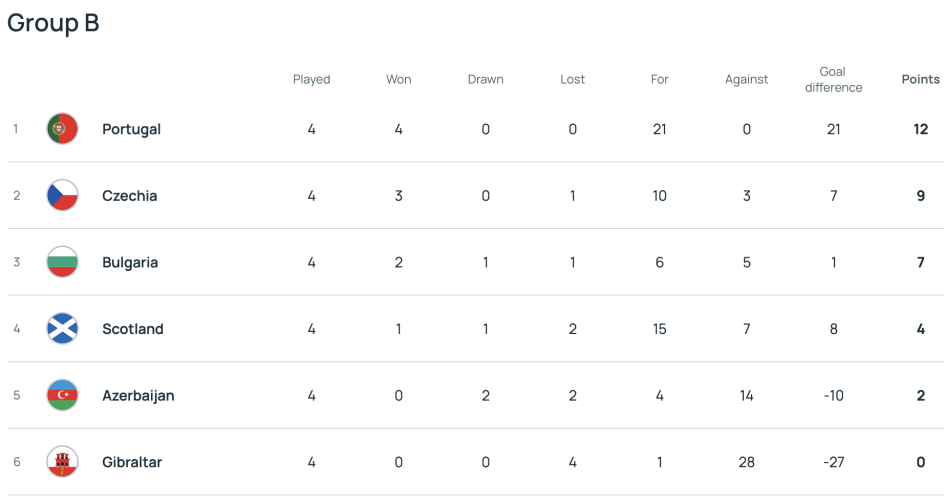Open the Azerbaijan team name

(x=138, y=395)
